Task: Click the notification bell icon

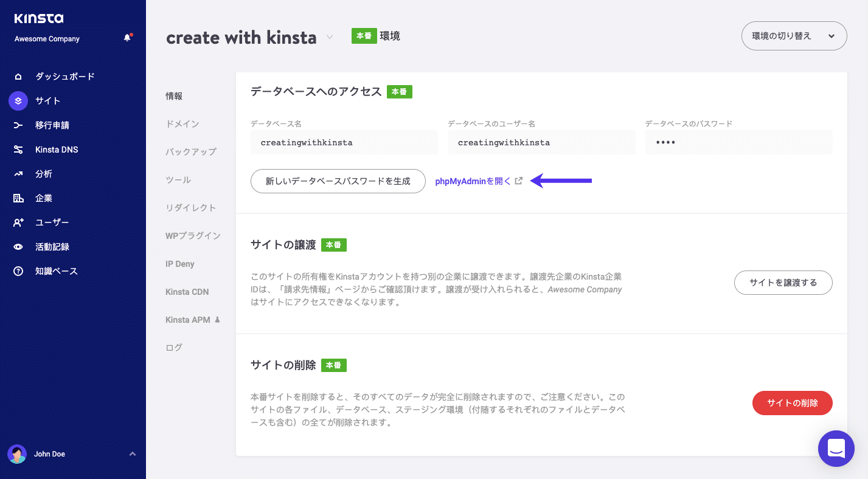Action: (127, 36)
